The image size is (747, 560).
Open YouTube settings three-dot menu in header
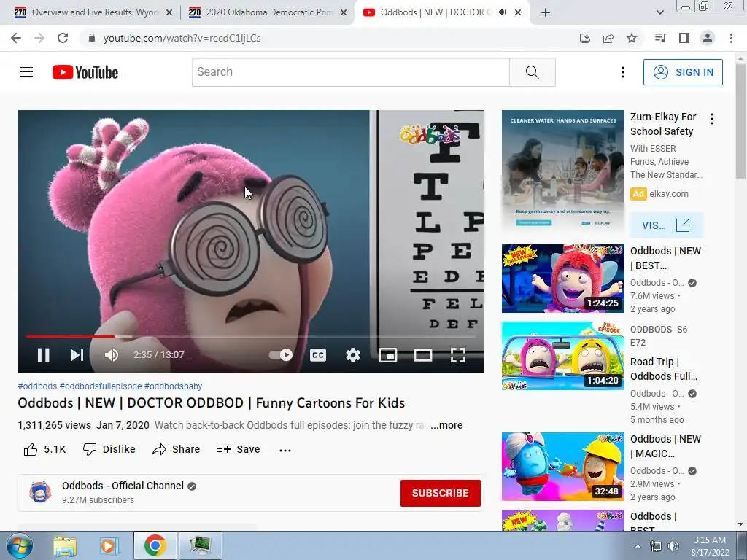pos(623,72)
